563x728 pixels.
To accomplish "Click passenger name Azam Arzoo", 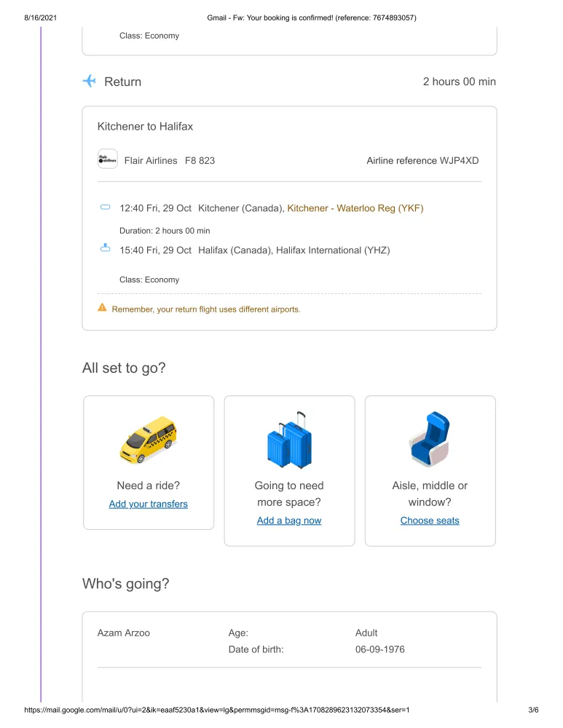I will click(x=124, y=633).
